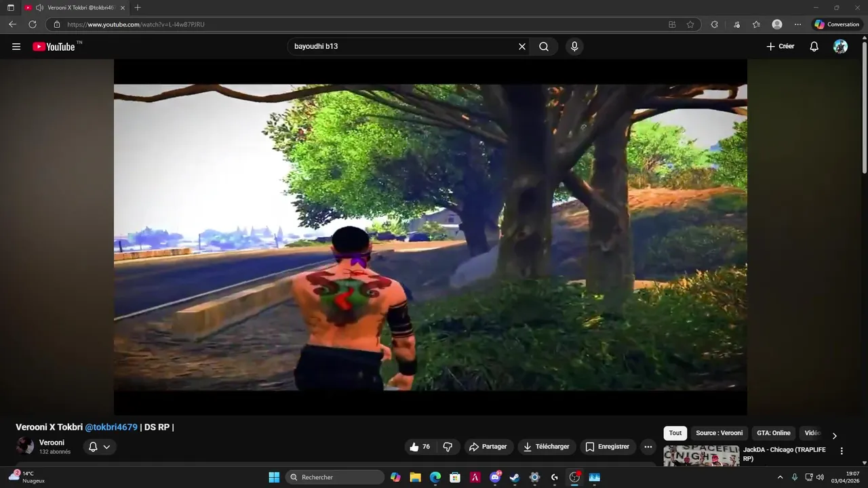The image size is (868, 488).
Task: Open the tab actions menu icon
Action: (x=10, y=7)
